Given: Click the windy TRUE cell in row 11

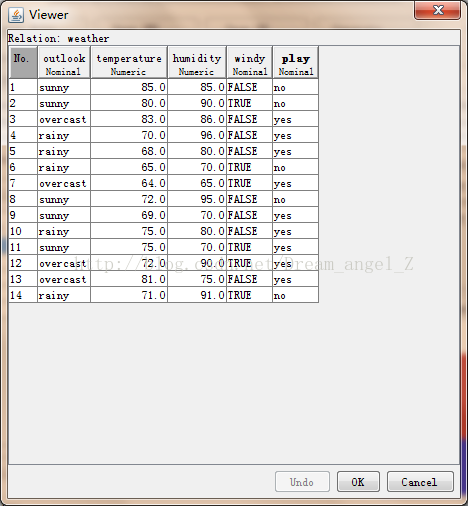Looking at the screenshot, I should pos(250,247).
